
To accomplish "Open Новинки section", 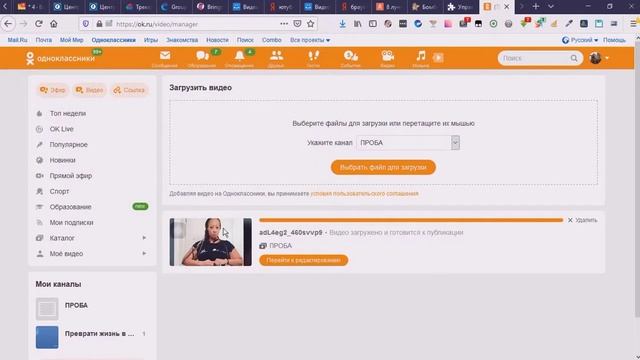I will coord(62,160).
